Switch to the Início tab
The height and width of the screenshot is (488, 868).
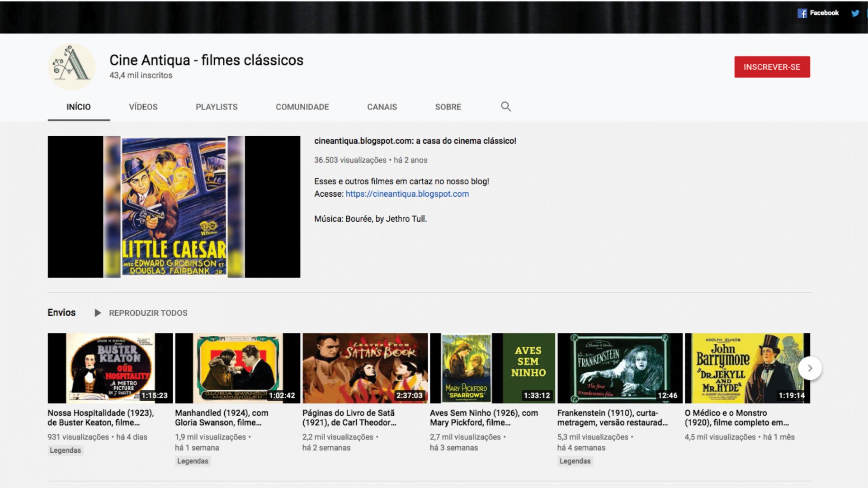79,107
